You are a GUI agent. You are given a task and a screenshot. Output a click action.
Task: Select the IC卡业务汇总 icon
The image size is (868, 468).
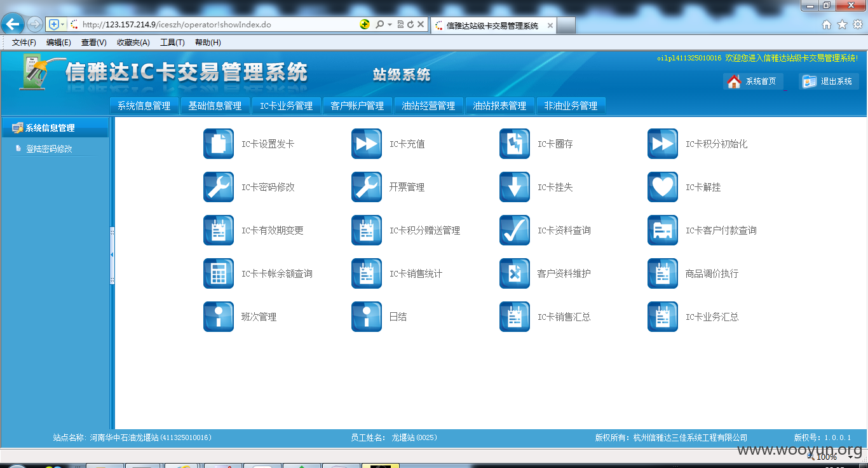coord(663,317)
